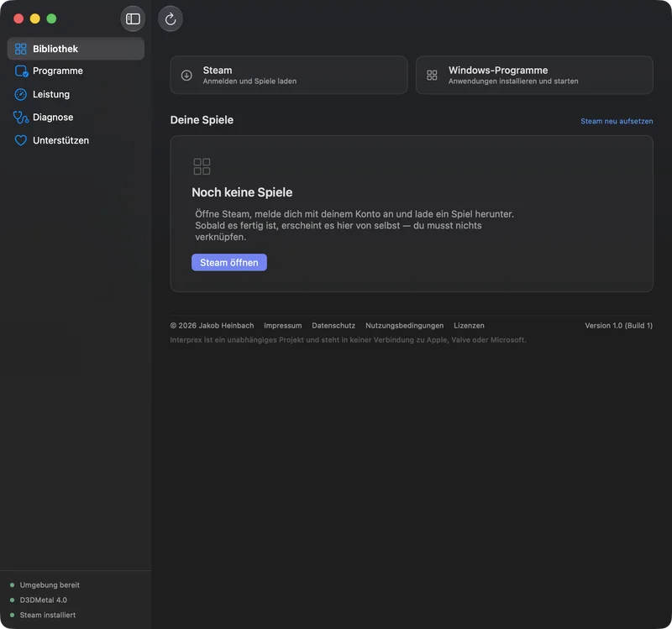Viewport: 672px width, 629px height.
Task: Click the green dot beside Steam installiert
Action: (12, 615)
